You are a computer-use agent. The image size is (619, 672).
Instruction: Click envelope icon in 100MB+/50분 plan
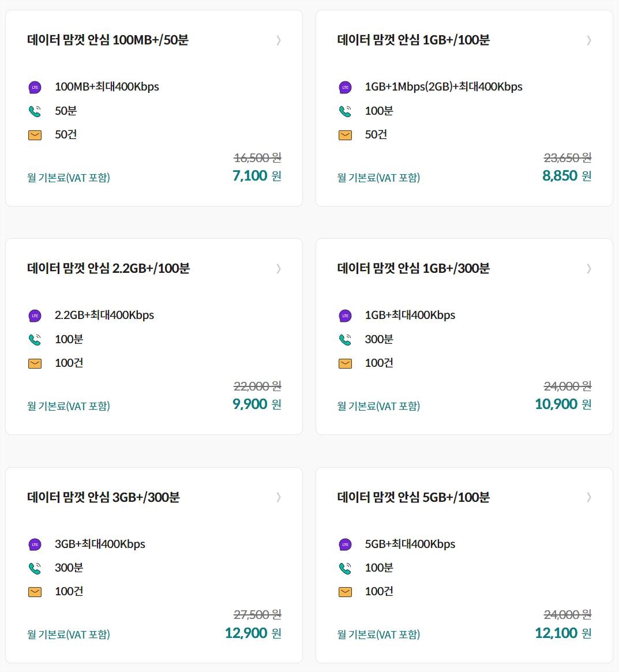[35, 135]
